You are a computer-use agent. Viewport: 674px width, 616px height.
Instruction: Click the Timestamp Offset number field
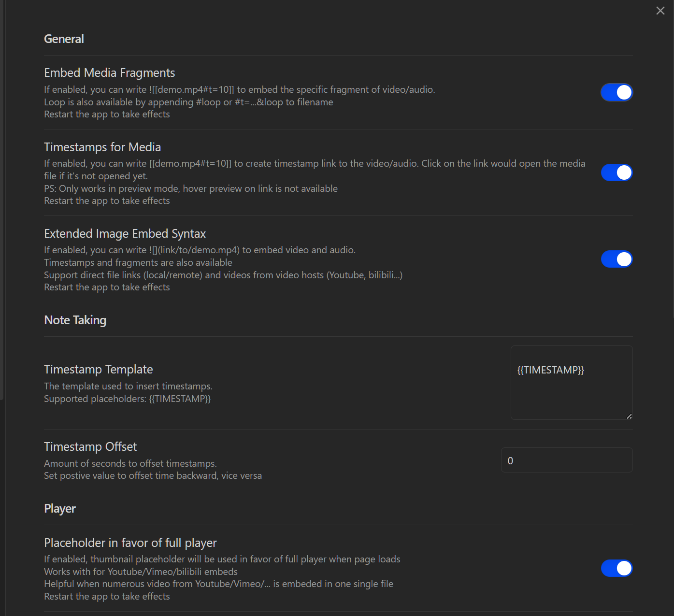coord(566,460)
